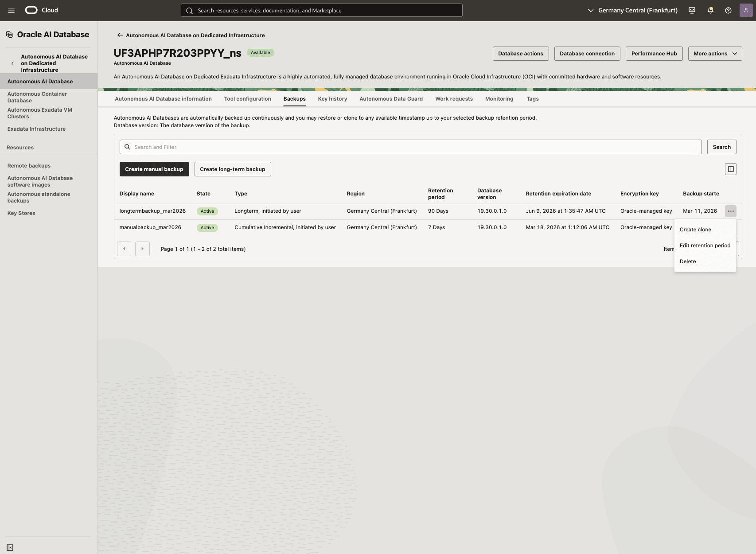The image size is (756, 554).
Task: Open the Tool configuration tab
Action: pyautogui.click(x=247, y=99)
